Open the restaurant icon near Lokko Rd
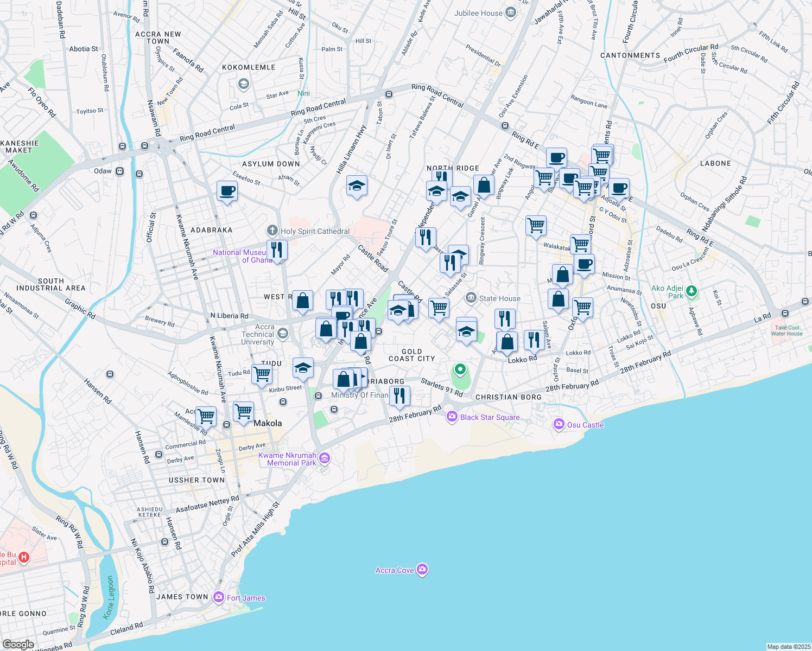The image size is (812, 651). click(x=534, y=340)
